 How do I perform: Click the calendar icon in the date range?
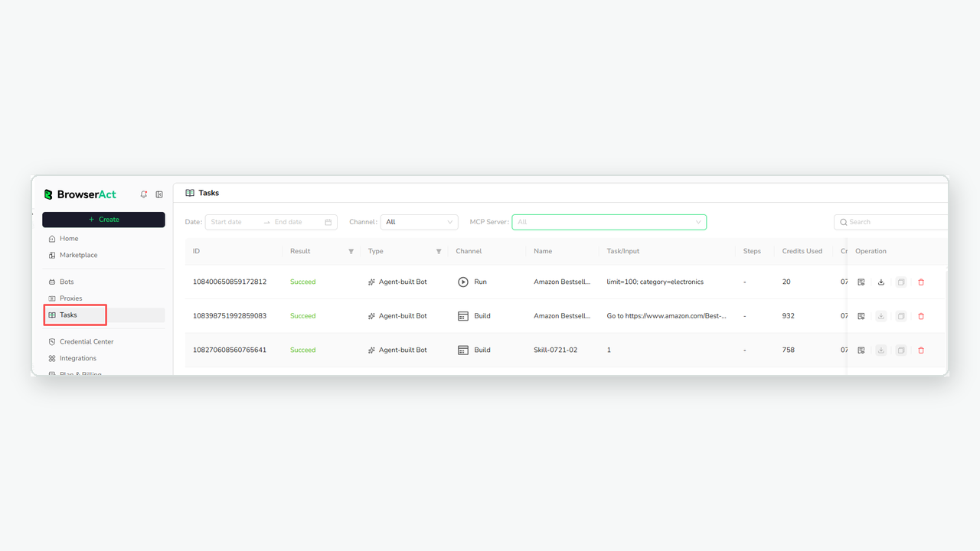coord(328,222)
